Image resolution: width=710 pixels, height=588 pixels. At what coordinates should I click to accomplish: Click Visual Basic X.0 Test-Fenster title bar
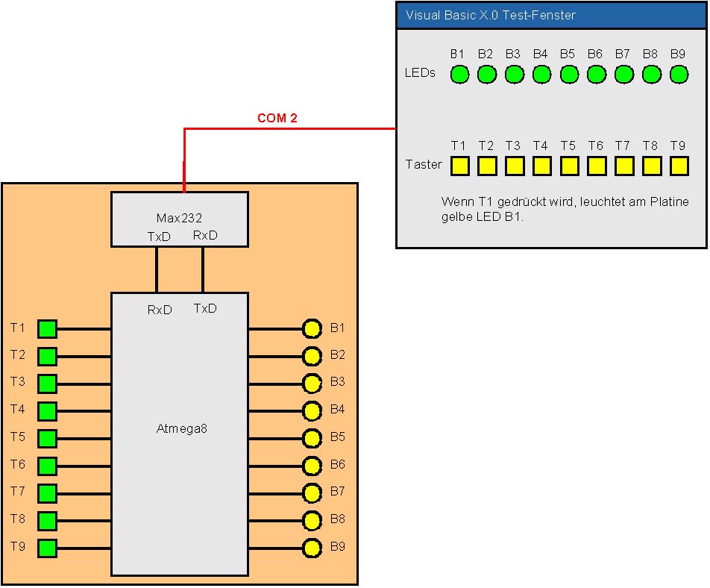click(552, 16)
